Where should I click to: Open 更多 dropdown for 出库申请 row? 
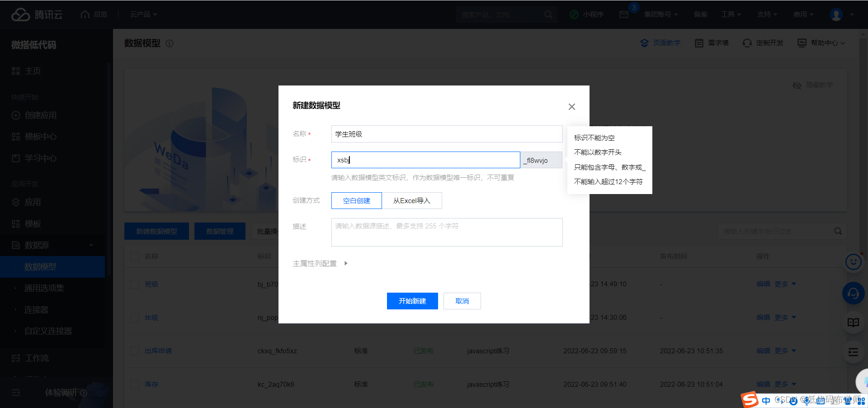pyautogui.click(x=785, y=351)
